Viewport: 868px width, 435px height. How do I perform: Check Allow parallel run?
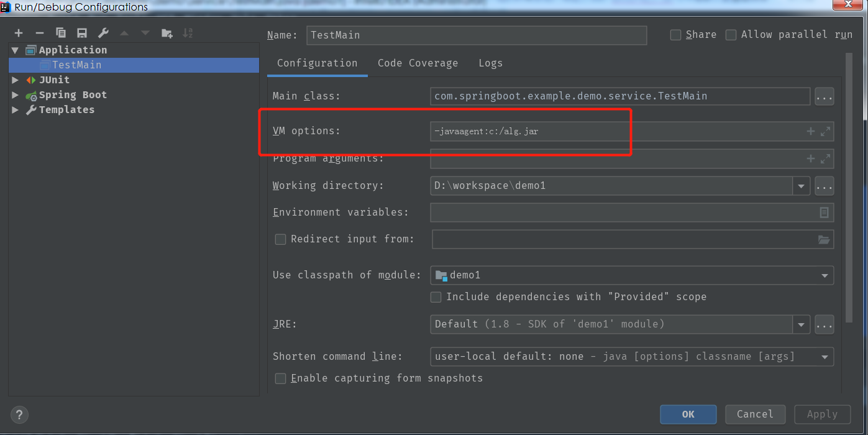731,35
